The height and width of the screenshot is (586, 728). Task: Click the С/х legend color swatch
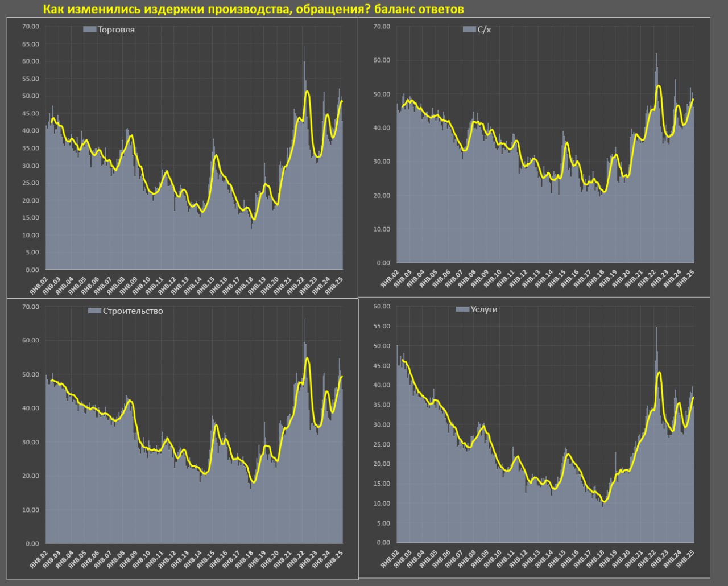(x=469, y=30)
